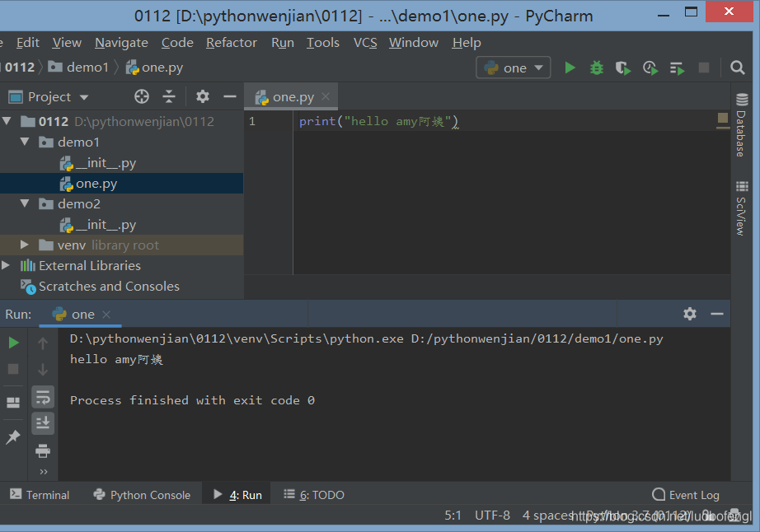The image size is (760, 532).
Task: Collapse the demo2 folder arrow
Action: [25, 203]
